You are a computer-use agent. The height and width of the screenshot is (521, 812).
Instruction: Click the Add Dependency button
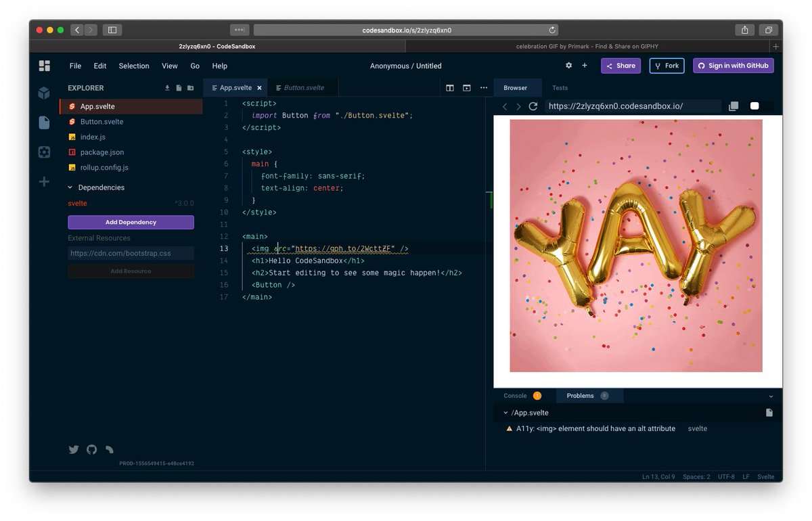coord(131,222)
